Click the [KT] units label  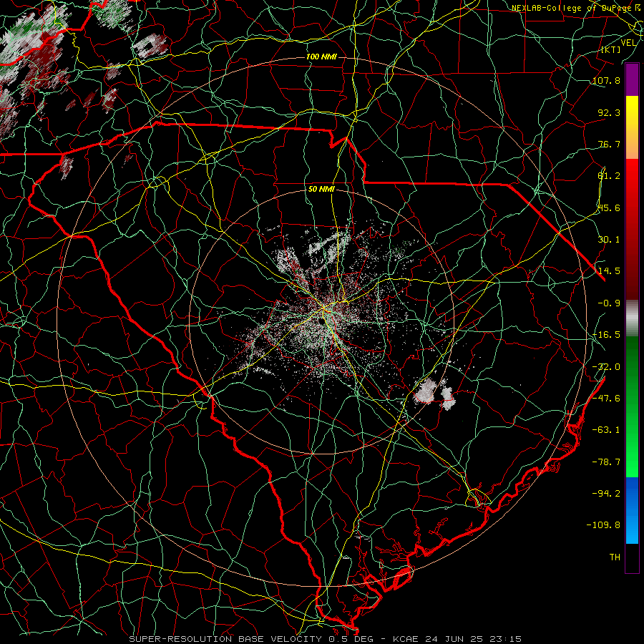[x=611, y=49]
